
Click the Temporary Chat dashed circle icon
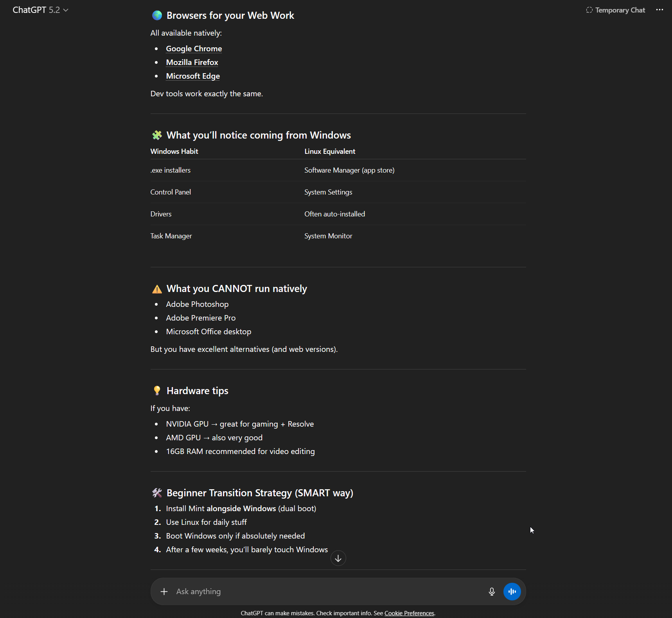(x=589, y=10)
